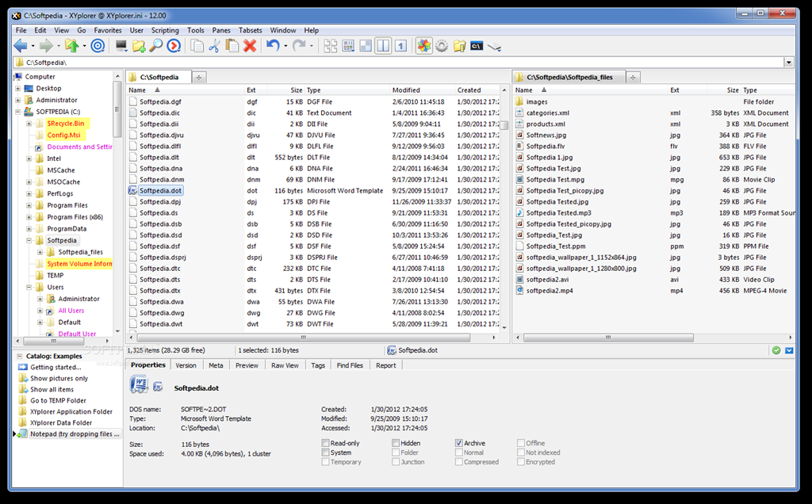Uncheck the Archive attribute checkbox
812x504 pixels.
pos(459,443)
